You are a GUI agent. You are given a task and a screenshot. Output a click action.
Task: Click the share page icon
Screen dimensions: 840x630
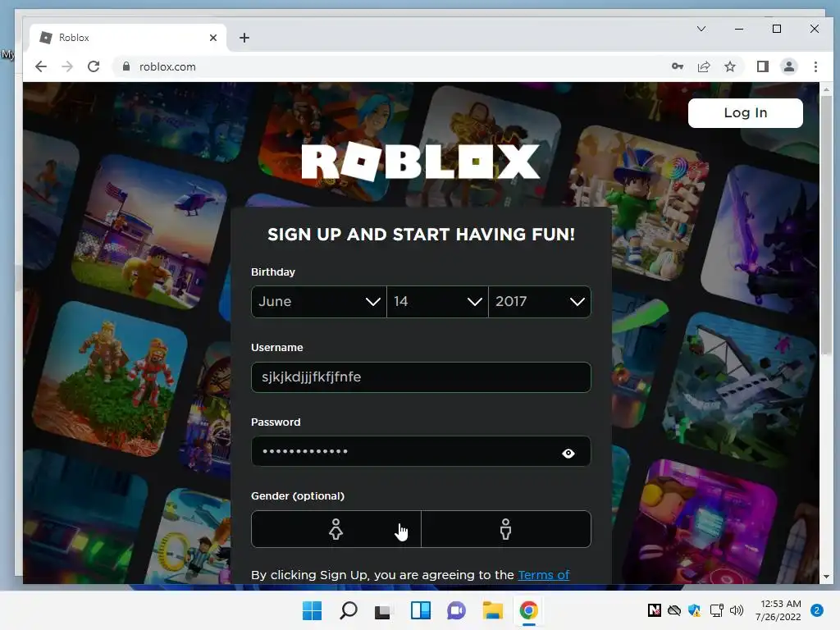(x=703, y=66)
